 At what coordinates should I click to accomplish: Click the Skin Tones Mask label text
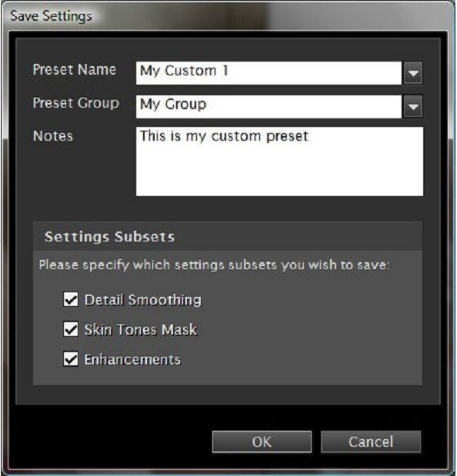click(x=141, y=330)
